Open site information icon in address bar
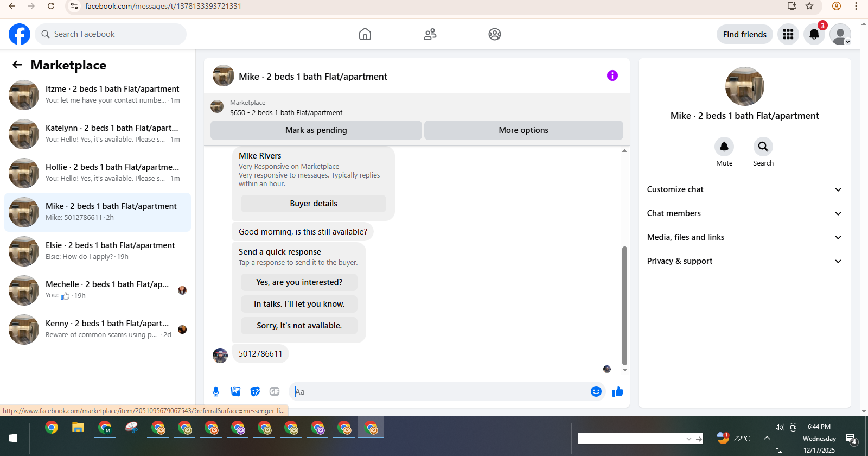Image resolution: width=868 pixels, height=456 pixels. point(74,6)
